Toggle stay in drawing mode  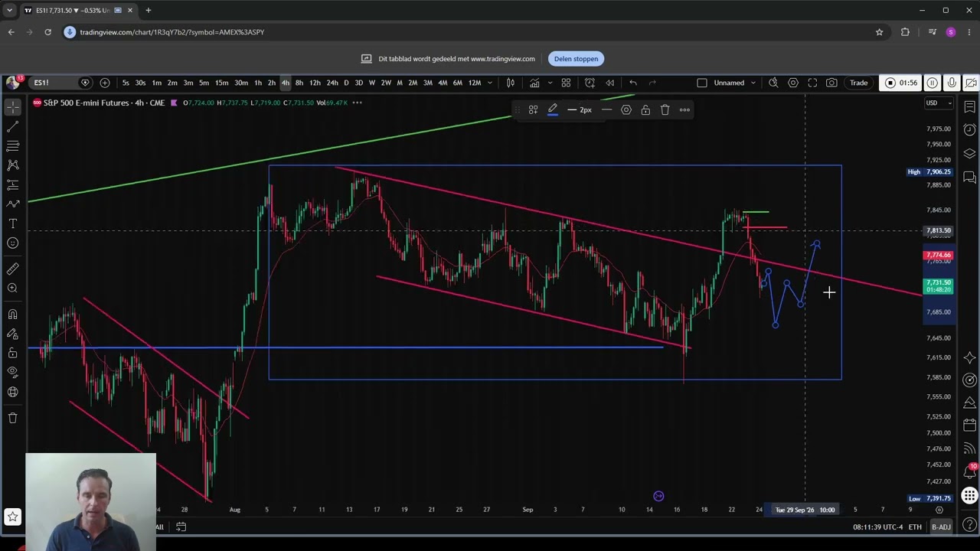pos(13,334)
